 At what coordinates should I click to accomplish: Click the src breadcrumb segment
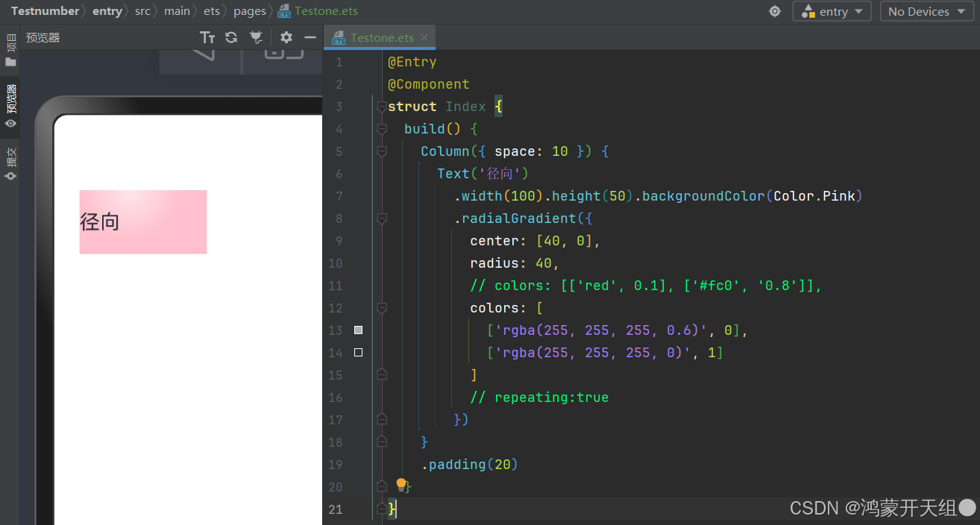[142, 11]
